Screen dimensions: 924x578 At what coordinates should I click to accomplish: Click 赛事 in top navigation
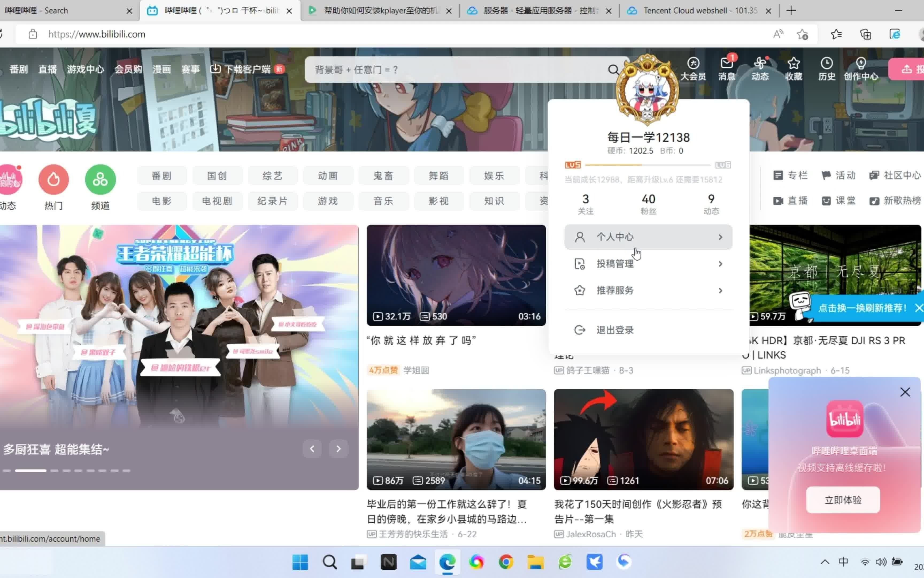(190, 69)
